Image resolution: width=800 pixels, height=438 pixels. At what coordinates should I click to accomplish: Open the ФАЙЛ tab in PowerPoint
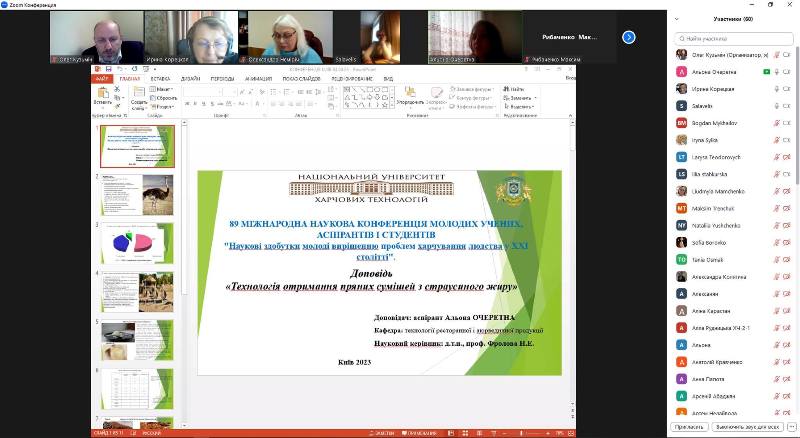102,79
